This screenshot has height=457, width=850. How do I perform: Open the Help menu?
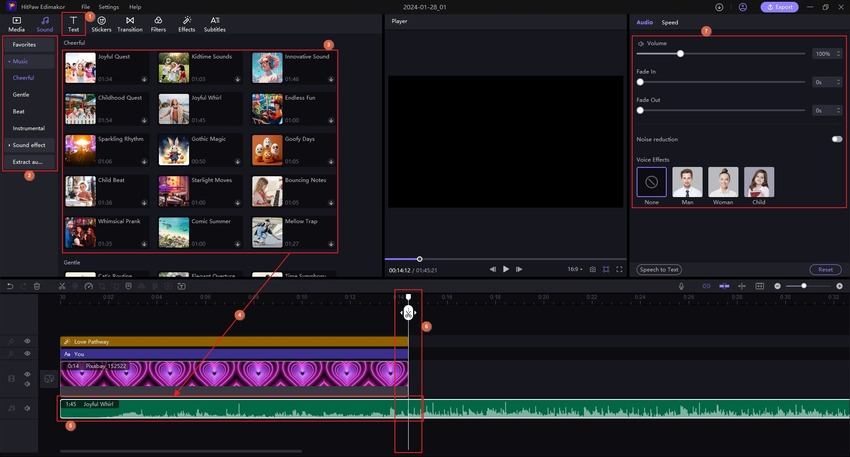(135, 7)
